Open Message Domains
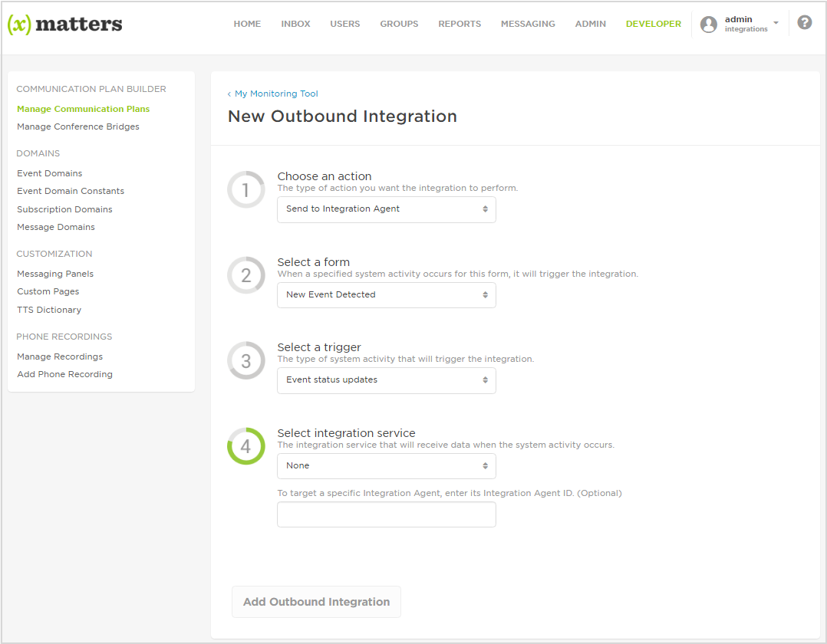Screen dimensions: 827x644 click(x=56, y=227)
